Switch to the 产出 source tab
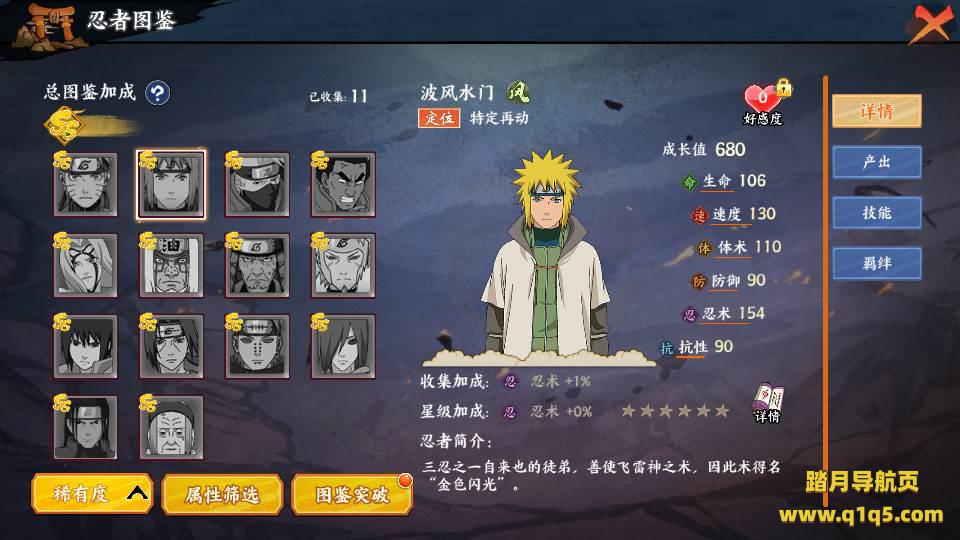 [x=877, y=162]
